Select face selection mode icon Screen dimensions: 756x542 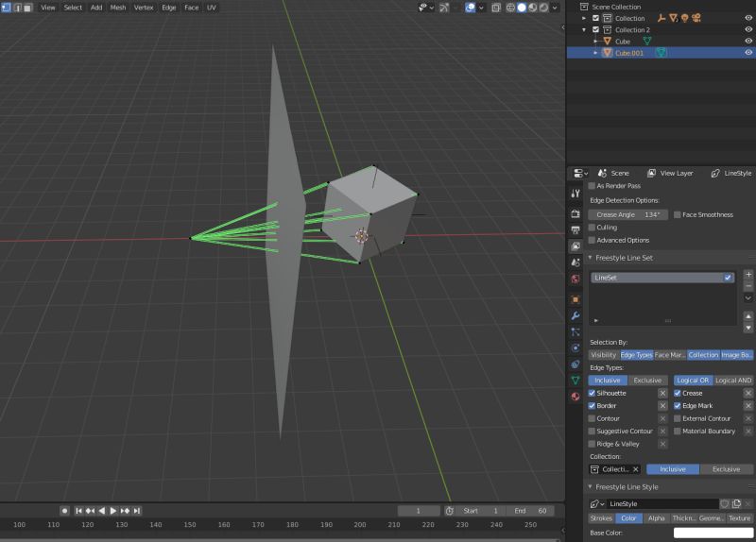27,8
